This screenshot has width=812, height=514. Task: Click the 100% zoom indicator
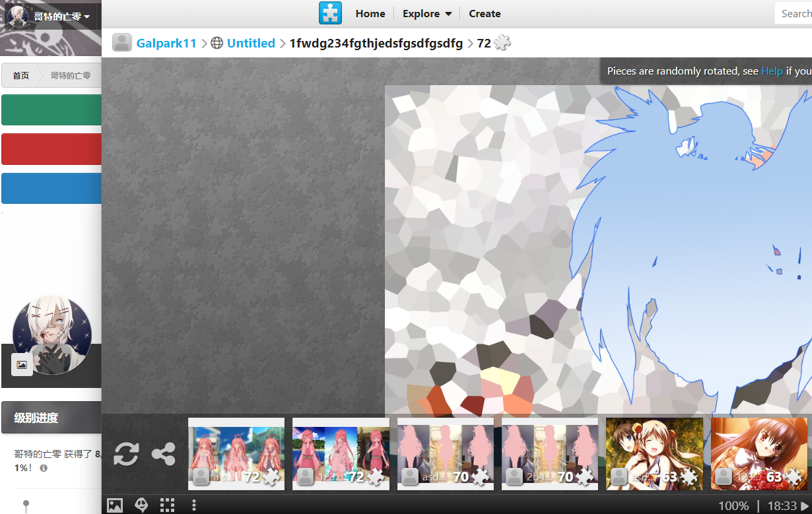(x=733, y=506)
